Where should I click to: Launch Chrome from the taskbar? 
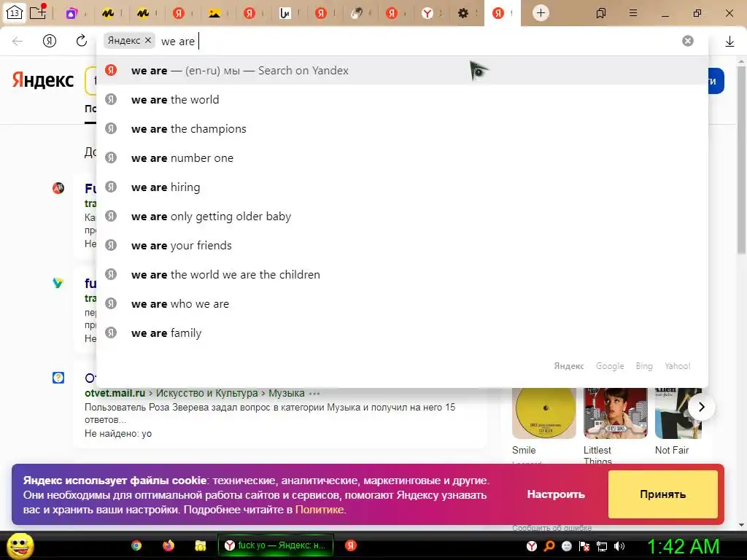pyautogui.click(x=136, y=545)
